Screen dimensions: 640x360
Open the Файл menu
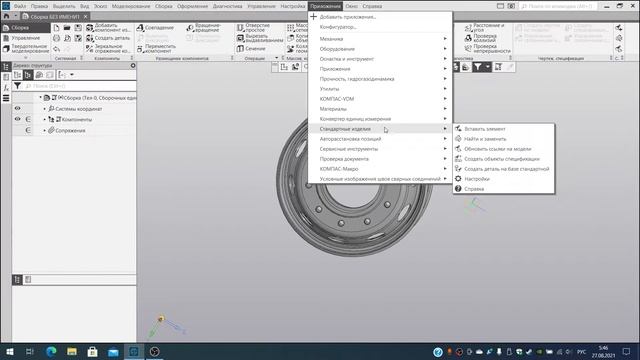[x=20, y=6]
